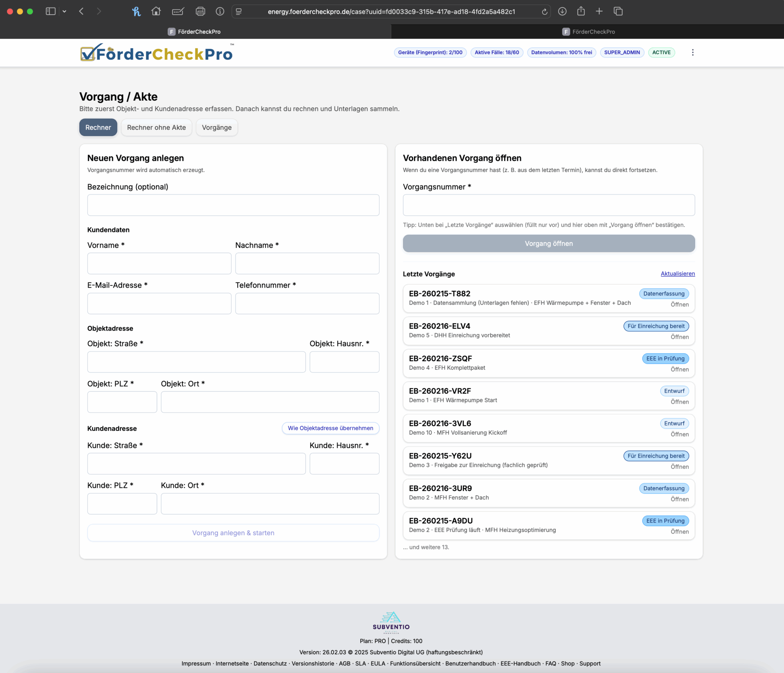
Task: Click the Aktualisieren link
Action: [x=678, y=273]
